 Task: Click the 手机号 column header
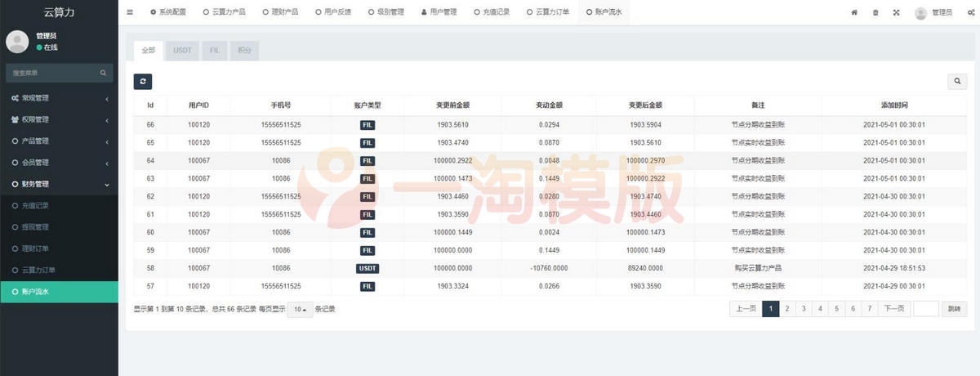coord(281,105)
